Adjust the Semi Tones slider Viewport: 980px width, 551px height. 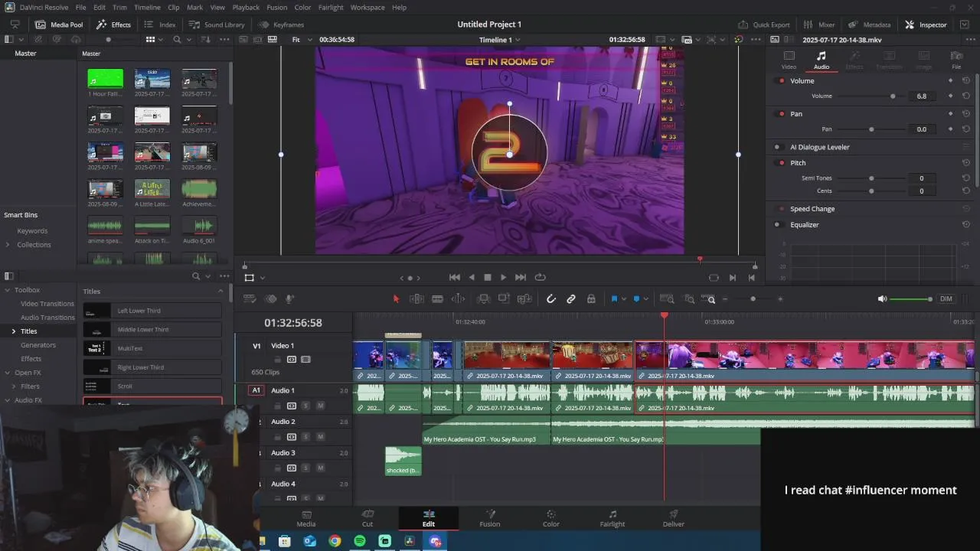pos(871,178)
